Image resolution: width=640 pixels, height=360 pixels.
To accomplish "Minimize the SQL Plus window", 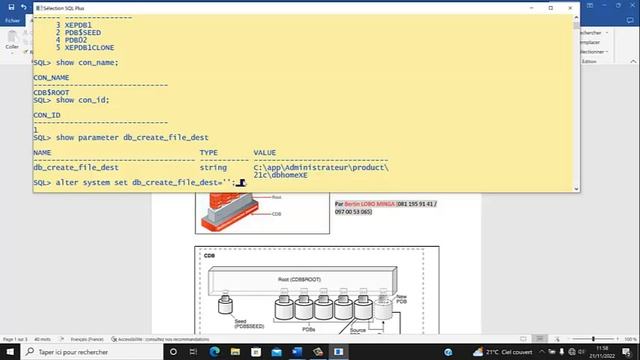I will coord(531,8).
